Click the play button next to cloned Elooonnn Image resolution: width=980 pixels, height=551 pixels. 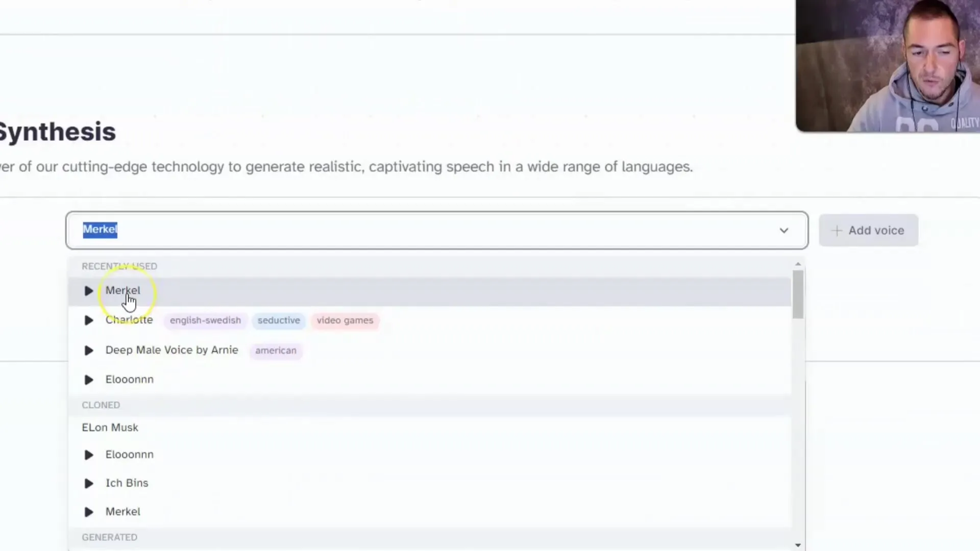88,454
